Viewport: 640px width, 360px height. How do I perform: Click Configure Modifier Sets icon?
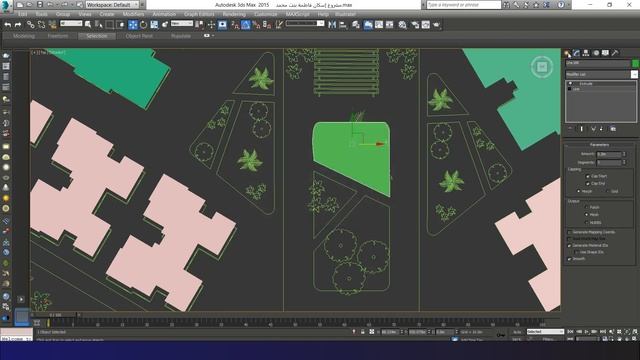coord(613,129)
